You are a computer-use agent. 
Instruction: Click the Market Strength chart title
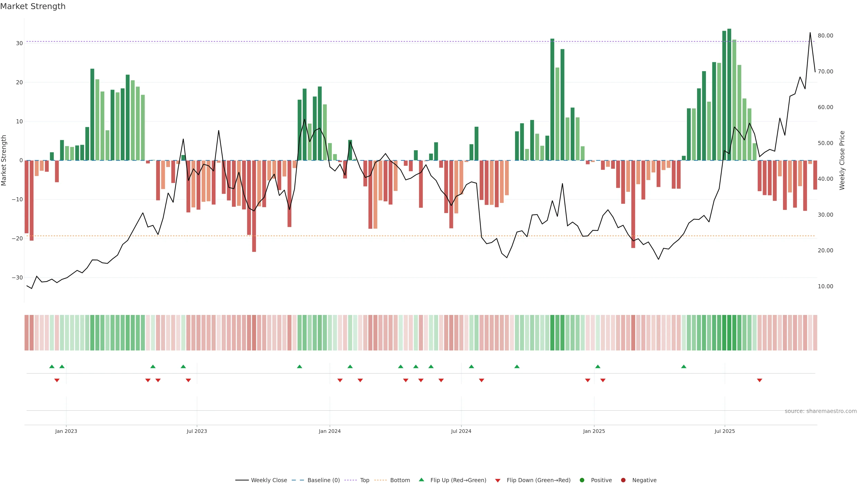tap(33, 6)
